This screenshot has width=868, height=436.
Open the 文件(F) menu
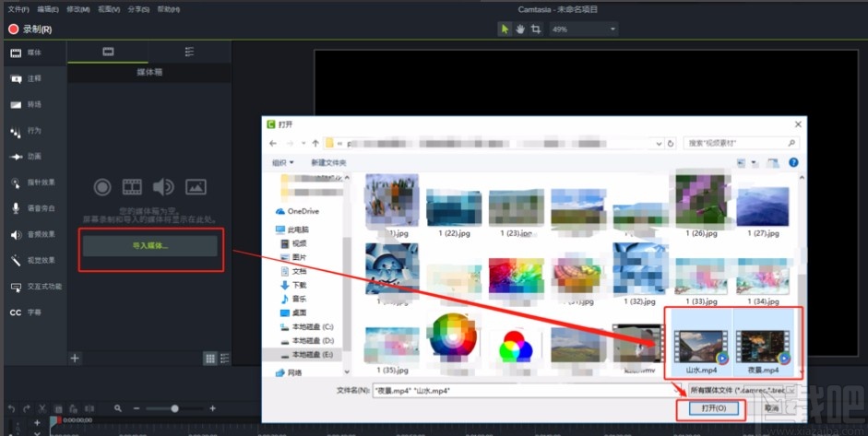(18, 9)
